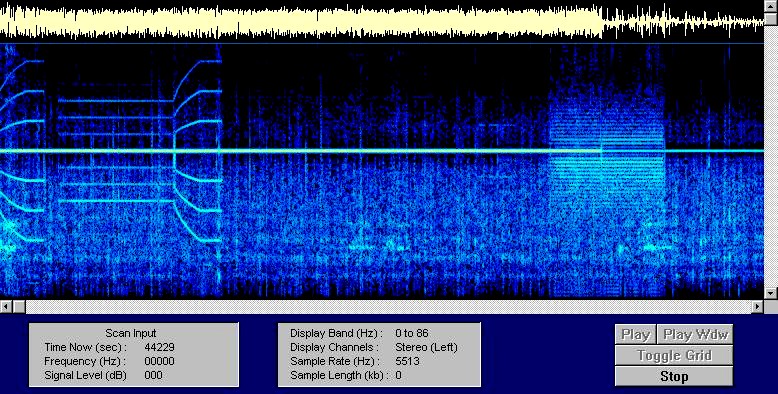Click the horizontal scrollbar left arrow
This screenshot has height=394, width=778.
point(6,307)
